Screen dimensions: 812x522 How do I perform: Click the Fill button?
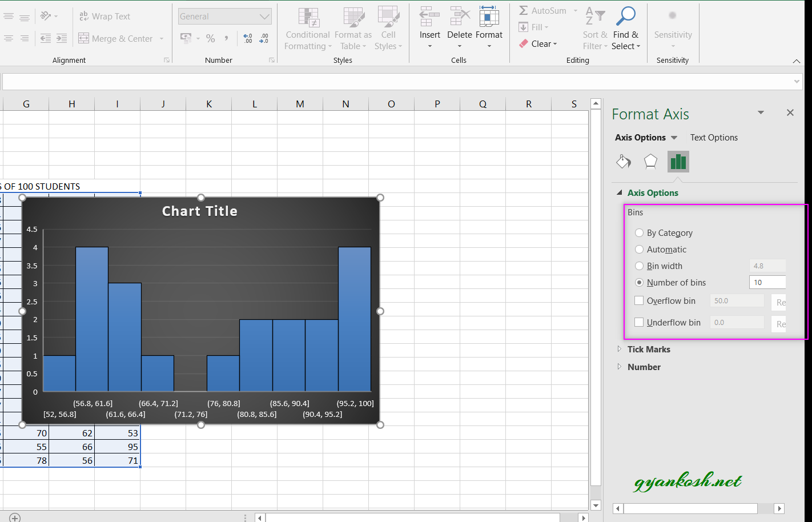[x=533, y=27]
